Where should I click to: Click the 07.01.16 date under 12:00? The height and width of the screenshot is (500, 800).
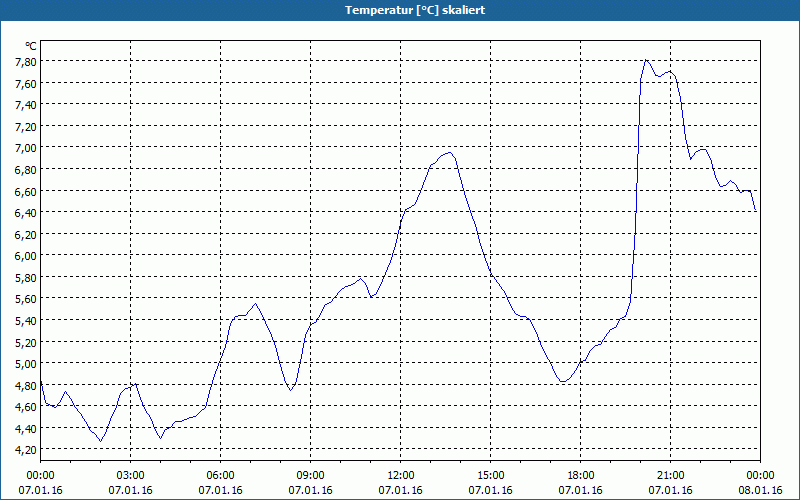401,490
